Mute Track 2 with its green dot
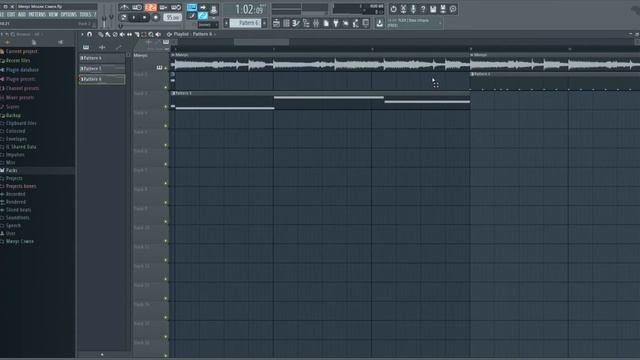 (165, 87)
